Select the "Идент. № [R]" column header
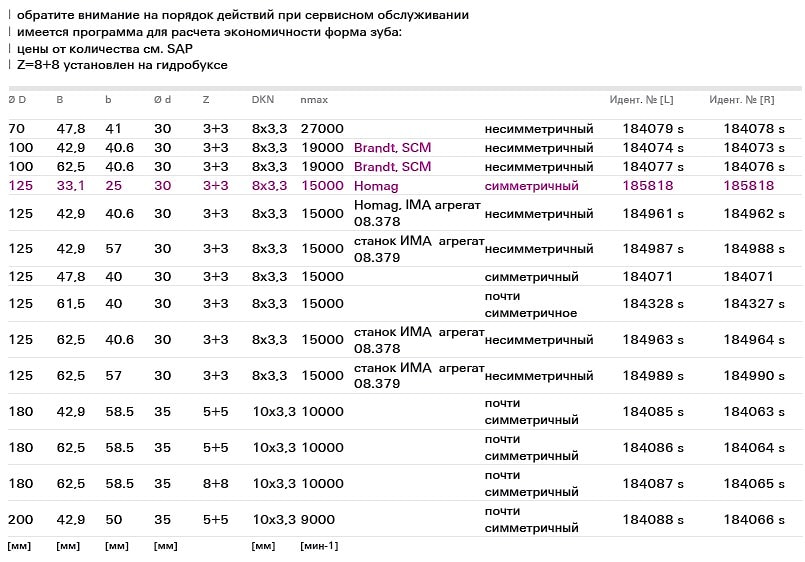Screen dimensions: 805x562 pos(742,100)
